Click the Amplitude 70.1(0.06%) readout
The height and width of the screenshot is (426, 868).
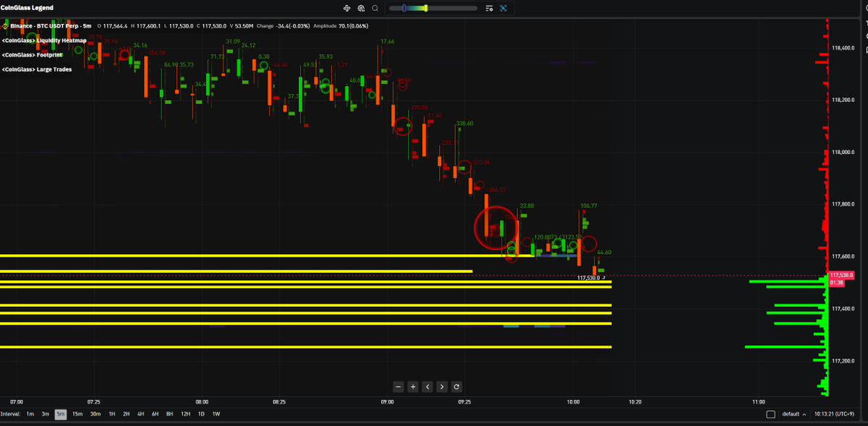coord(341,26)
